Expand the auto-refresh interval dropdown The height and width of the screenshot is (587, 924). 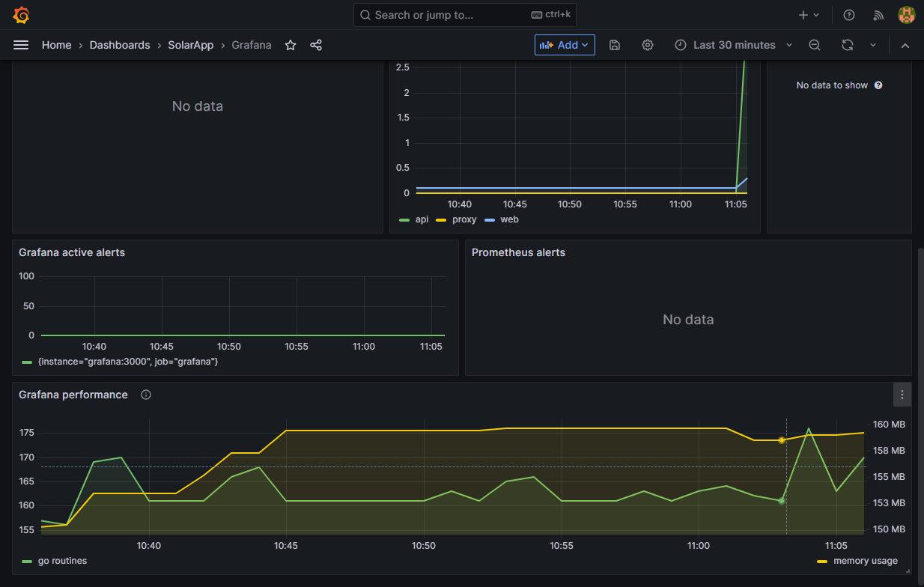coord(873,45)
